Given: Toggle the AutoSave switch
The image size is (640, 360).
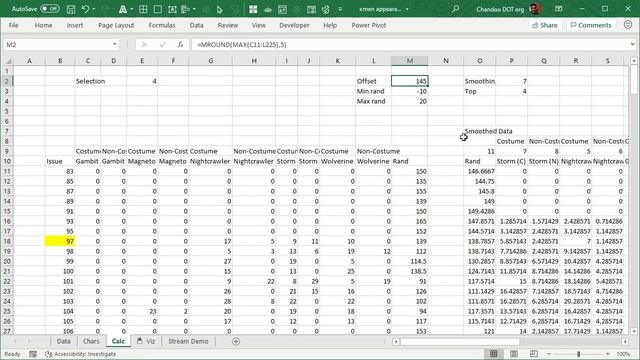Looking at the screenshot, I should 50,9.
